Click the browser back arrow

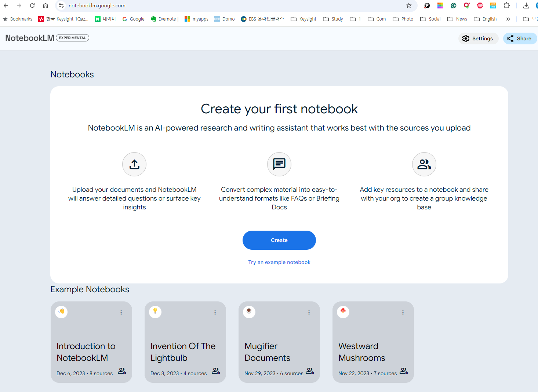pyautogui.click(x=6, y=6)
